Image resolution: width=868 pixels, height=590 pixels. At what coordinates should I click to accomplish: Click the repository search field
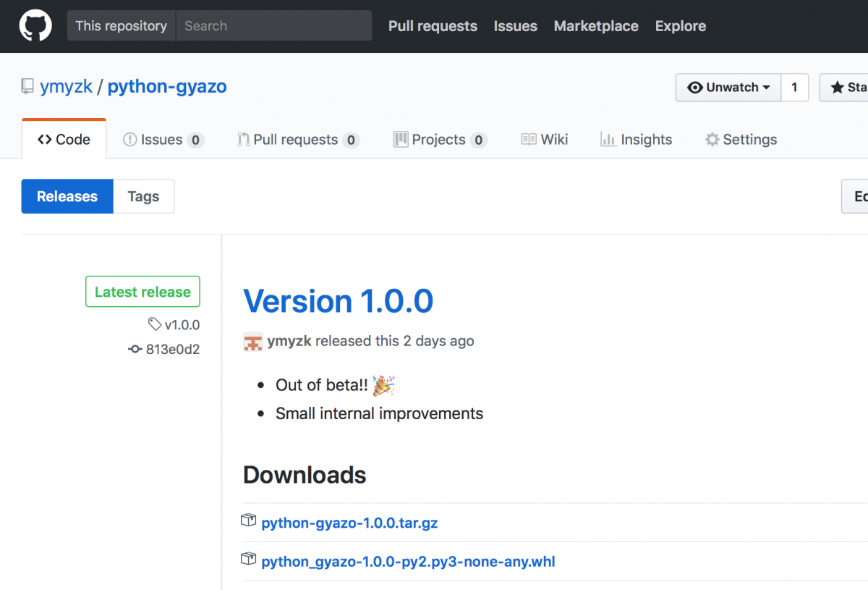(x=275, y=25)
